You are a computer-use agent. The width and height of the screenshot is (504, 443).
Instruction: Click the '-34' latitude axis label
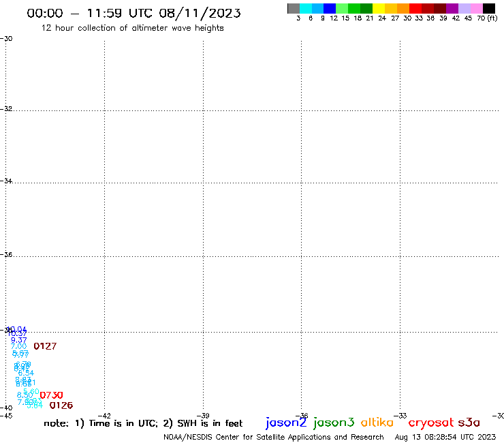point(6,181)
